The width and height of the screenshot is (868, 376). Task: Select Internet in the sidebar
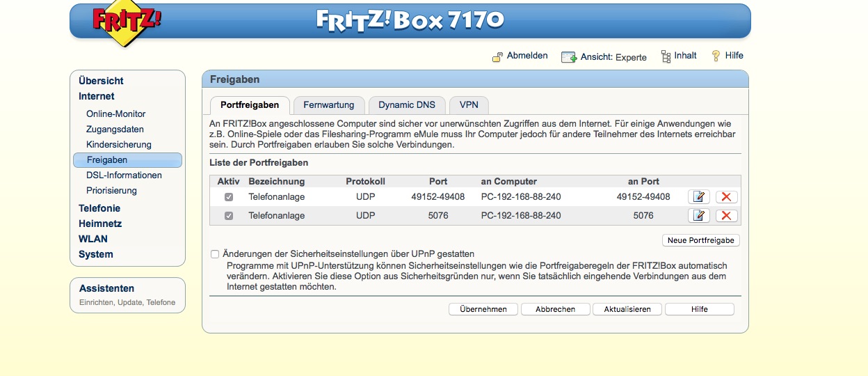click(x=97, y=96)
